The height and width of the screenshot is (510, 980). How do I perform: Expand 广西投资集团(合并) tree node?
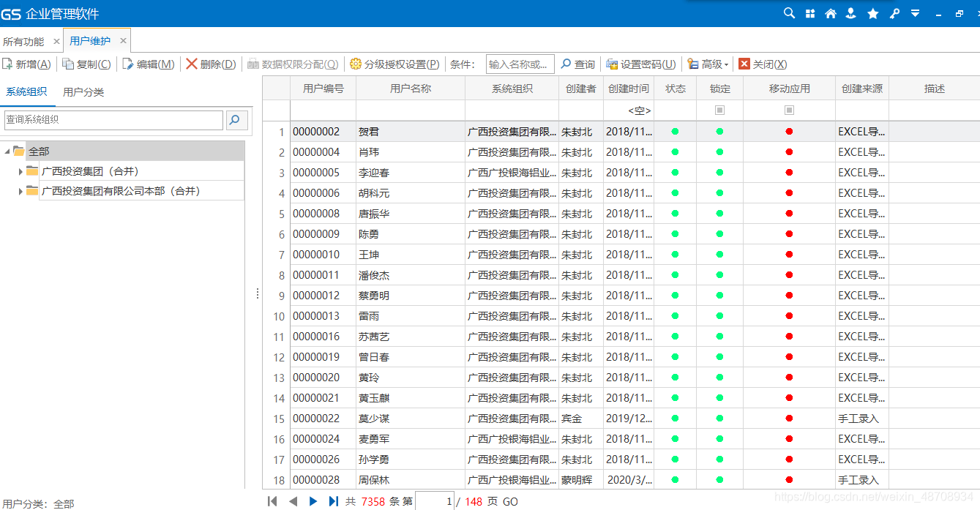20,171
